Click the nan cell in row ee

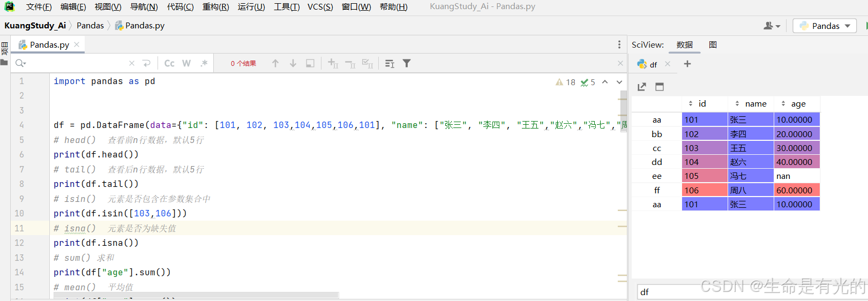click(797, 176)
